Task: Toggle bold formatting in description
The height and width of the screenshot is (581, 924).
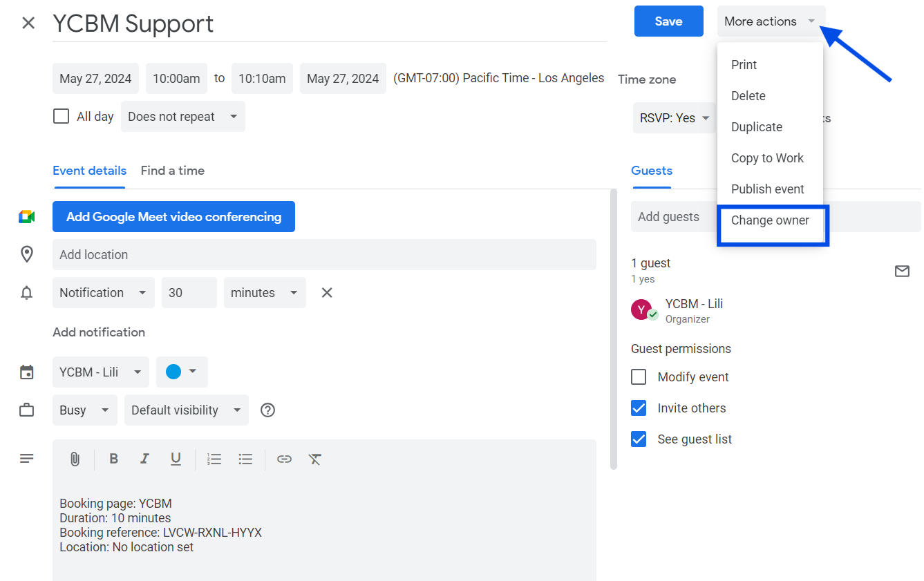Action: pos(114,459)
